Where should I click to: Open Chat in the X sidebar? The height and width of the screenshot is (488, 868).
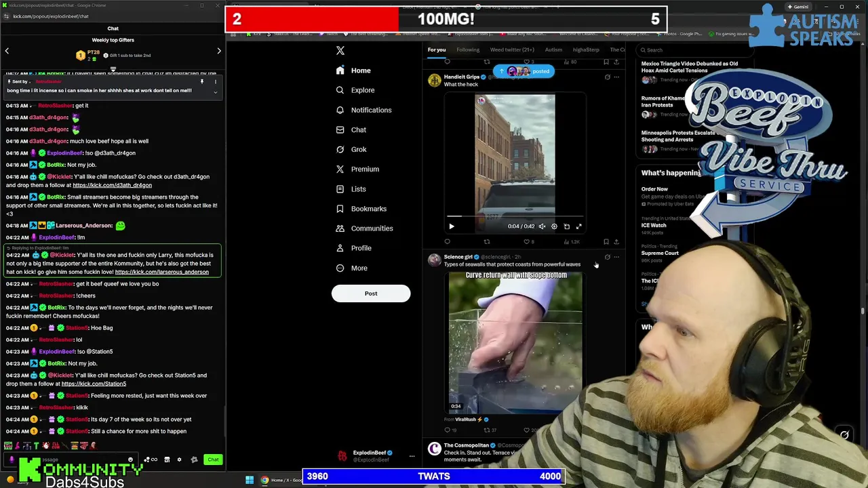tap(351, 129)
